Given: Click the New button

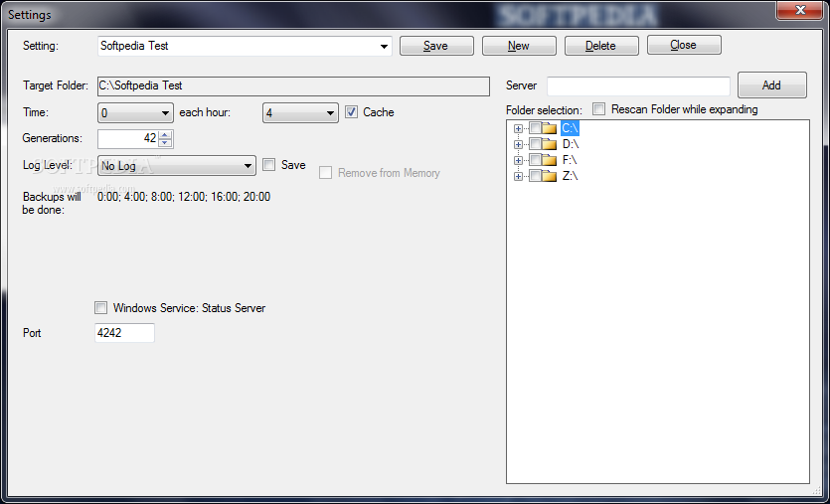Looking at the screenshot, I should pyautogui.click(x=519, y=46).
